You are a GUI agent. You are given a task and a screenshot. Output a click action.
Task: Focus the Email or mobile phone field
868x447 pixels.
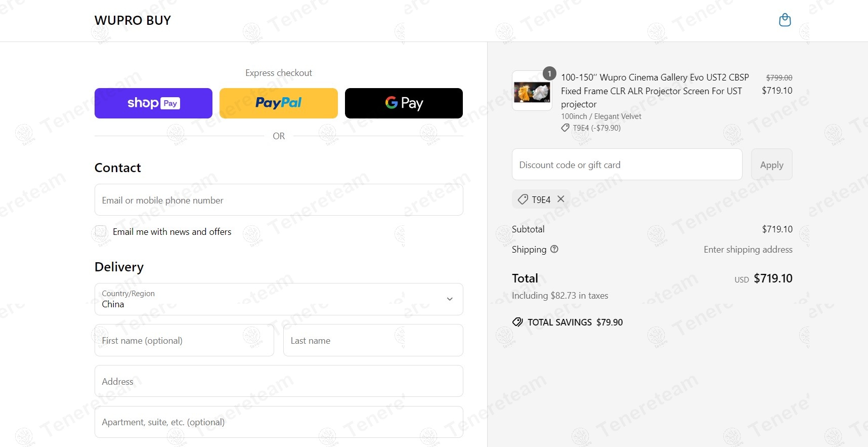279,200
